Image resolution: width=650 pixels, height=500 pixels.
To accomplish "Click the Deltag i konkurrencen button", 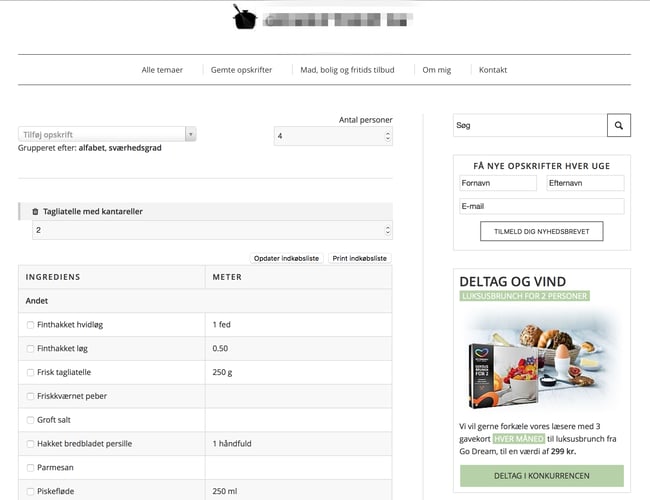I will click(541, 476).
